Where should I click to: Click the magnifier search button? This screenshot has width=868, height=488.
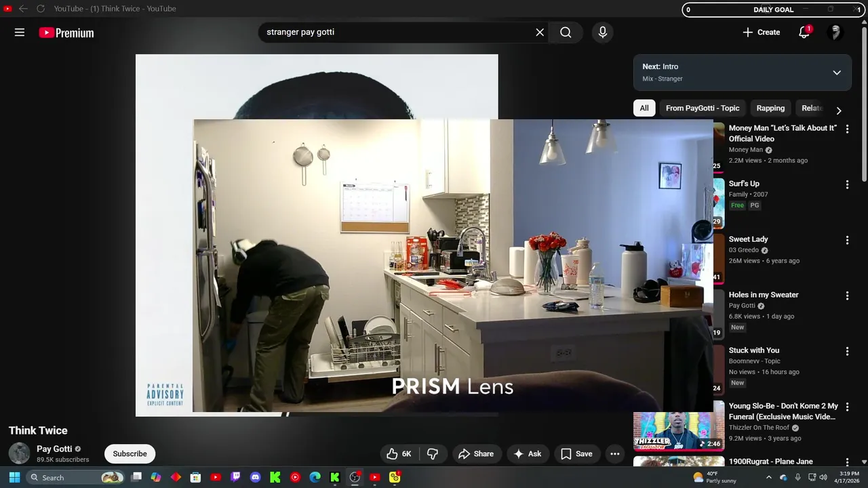(x=566, y=33)
